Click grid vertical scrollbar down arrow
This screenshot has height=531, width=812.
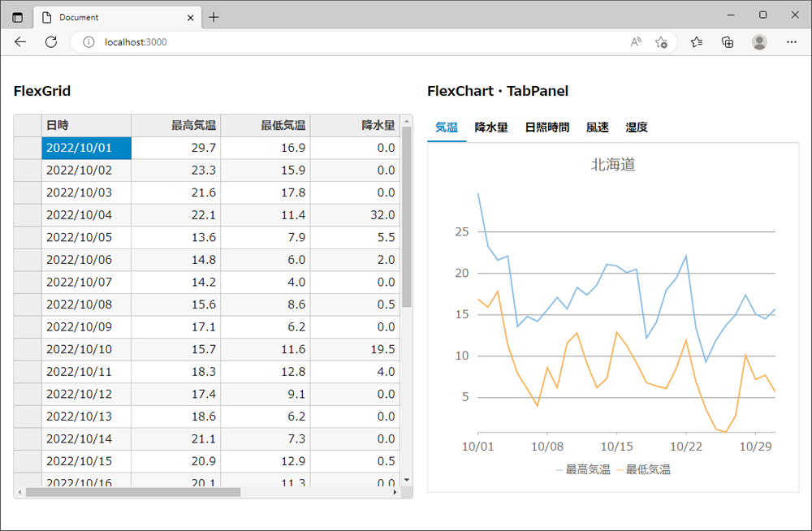[x=407, y=480]
